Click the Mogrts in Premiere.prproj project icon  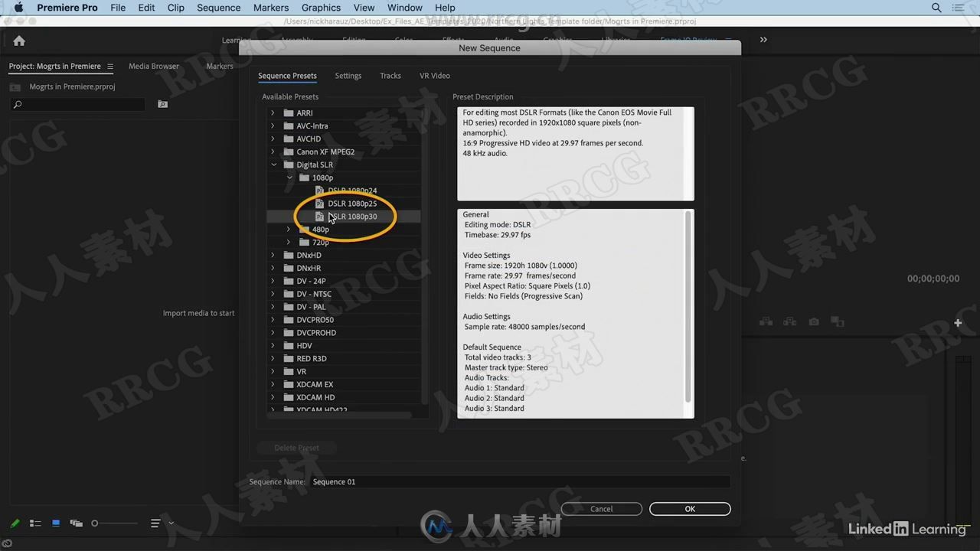15,87
